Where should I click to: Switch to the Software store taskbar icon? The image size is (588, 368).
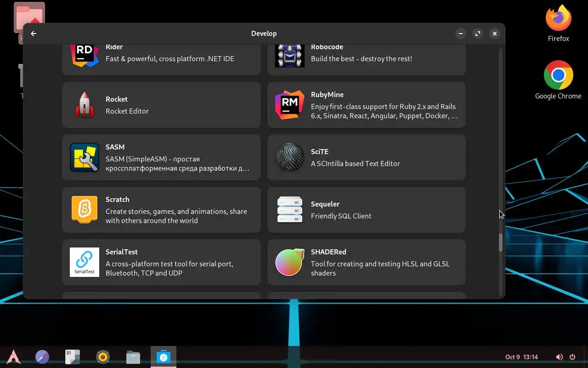(x=164, y=357)
